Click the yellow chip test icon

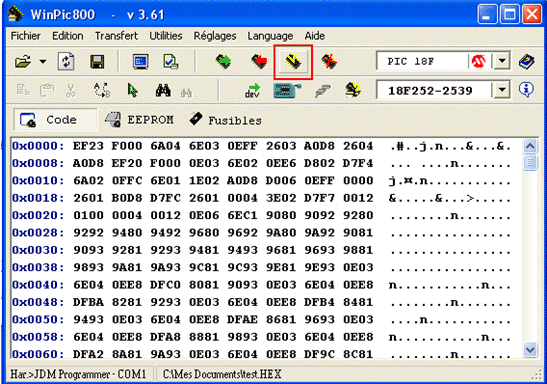tap(353, 90)
